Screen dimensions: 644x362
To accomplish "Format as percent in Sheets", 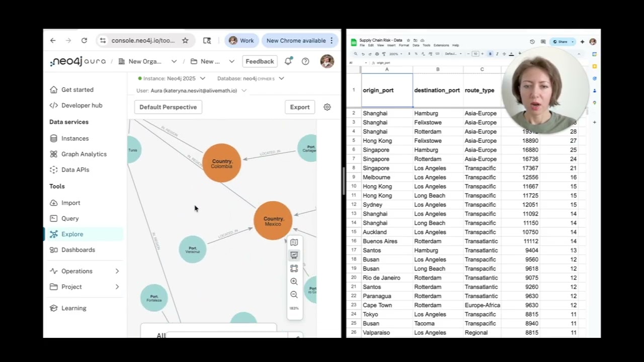I will coord(416,54).
